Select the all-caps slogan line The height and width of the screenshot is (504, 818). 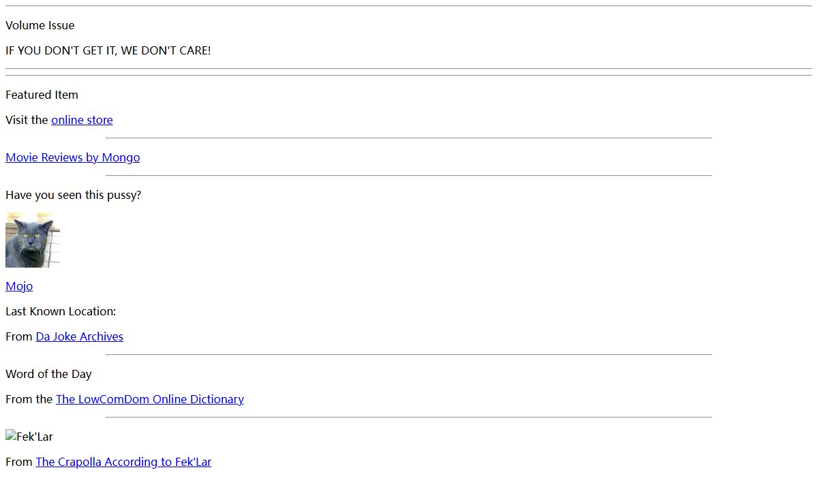pos(108,50)
